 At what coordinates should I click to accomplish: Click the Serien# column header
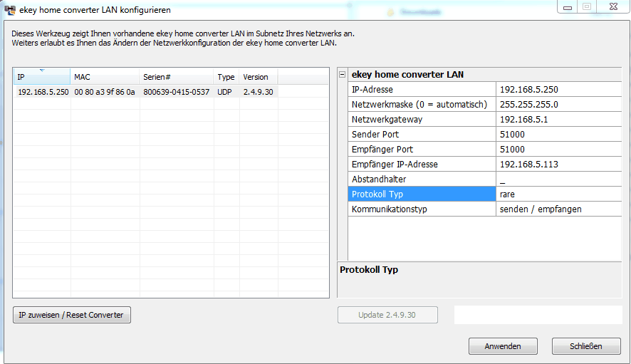176,77
